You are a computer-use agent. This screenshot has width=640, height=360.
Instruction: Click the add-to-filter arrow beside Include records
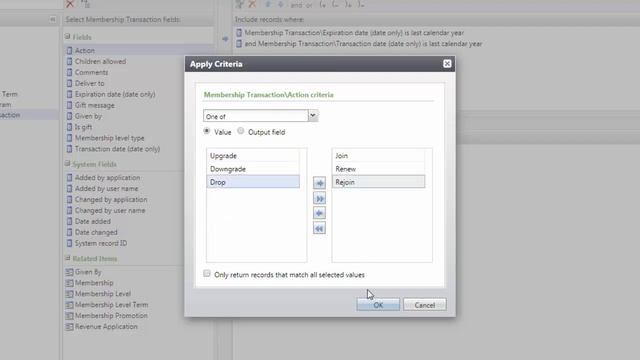(225, 39)
